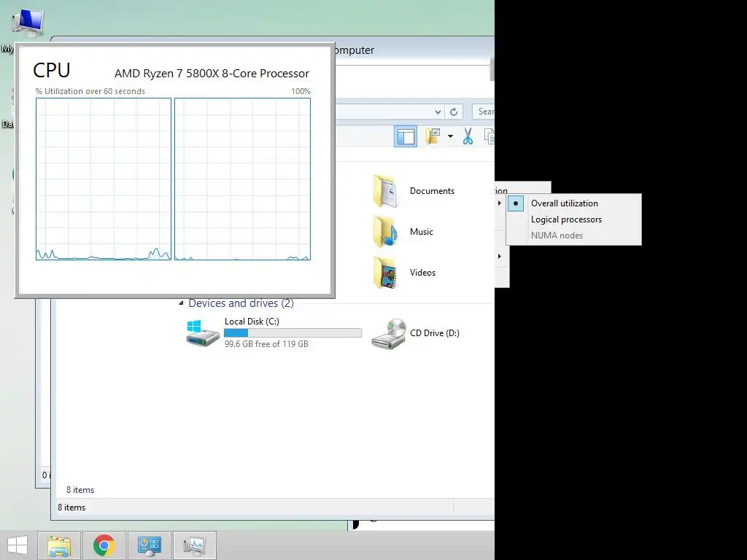Open Control Panel taskbar icon
This screenshot has height=560, width=747.
click(150, 545)
